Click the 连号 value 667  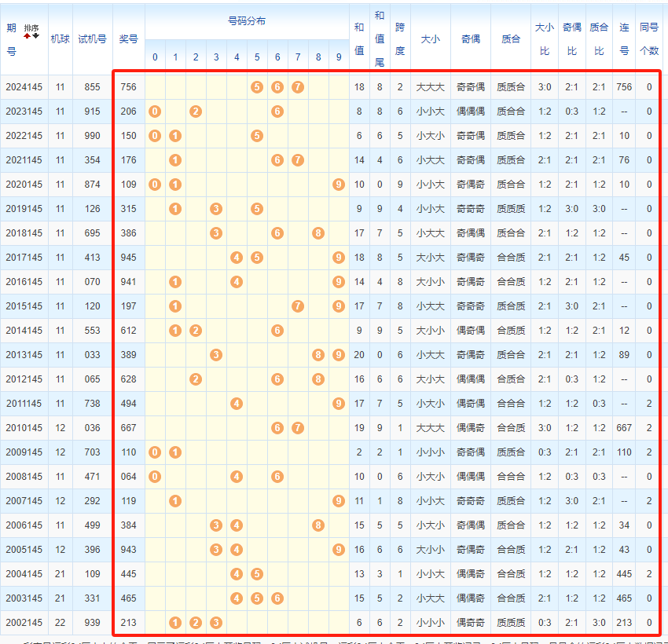tap(624, 428)
